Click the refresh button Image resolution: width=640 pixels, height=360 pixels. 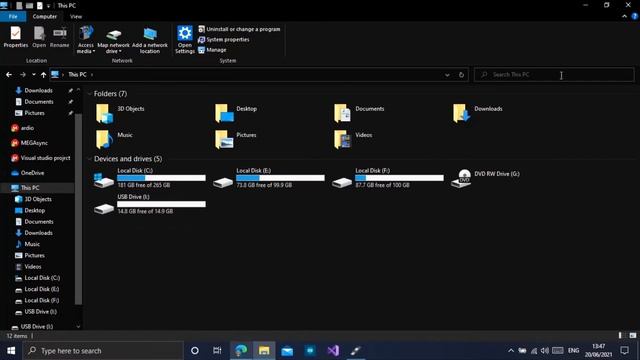(461, 75)
